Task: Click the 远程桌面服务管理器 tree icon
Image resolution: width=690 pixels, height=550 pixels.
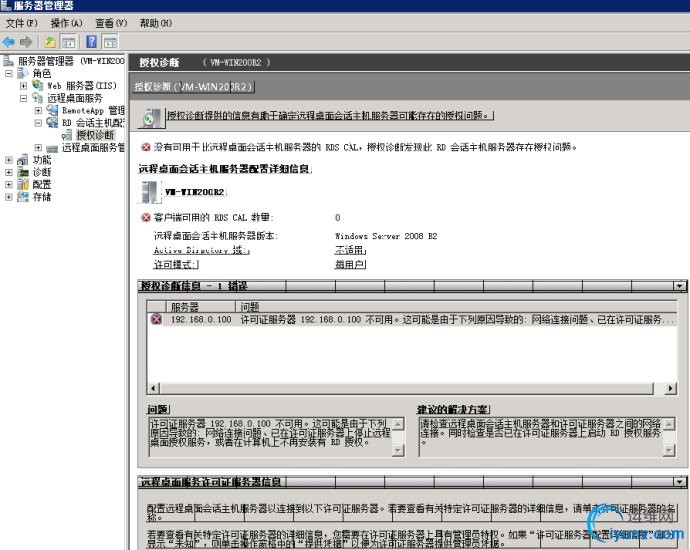Action: (x=52, y=148)
